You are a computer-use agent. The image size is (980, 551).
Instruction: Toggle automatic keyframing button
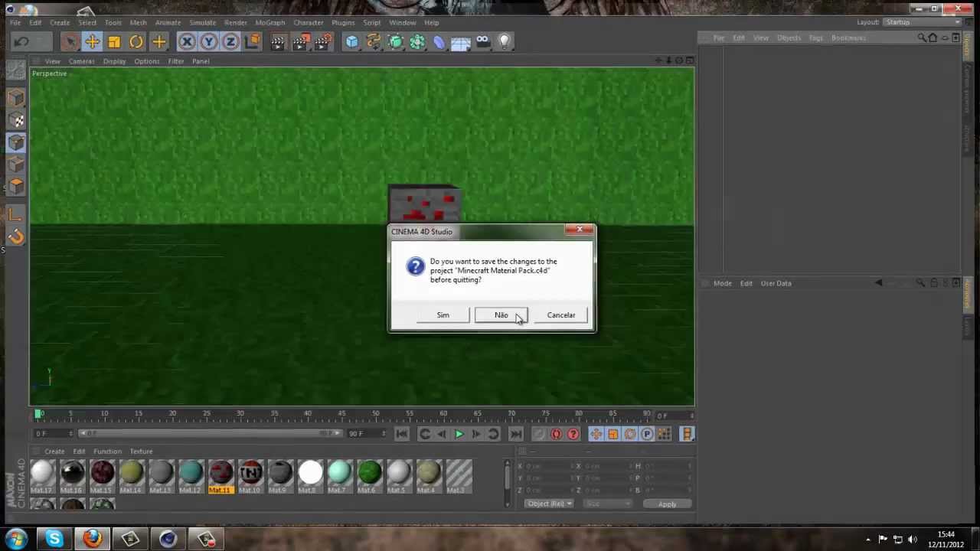556,434
